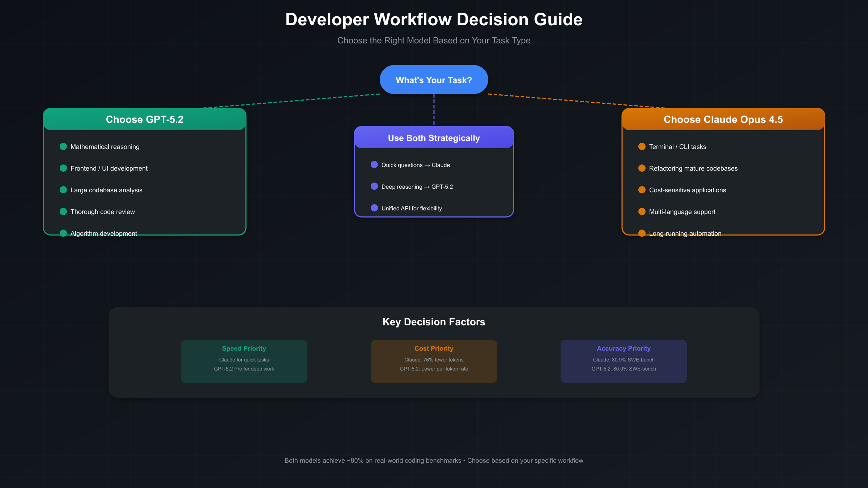This screenshot has height=488, width=868.
Task: Select the Long-running automation dot icon
Action: point(642,233)
